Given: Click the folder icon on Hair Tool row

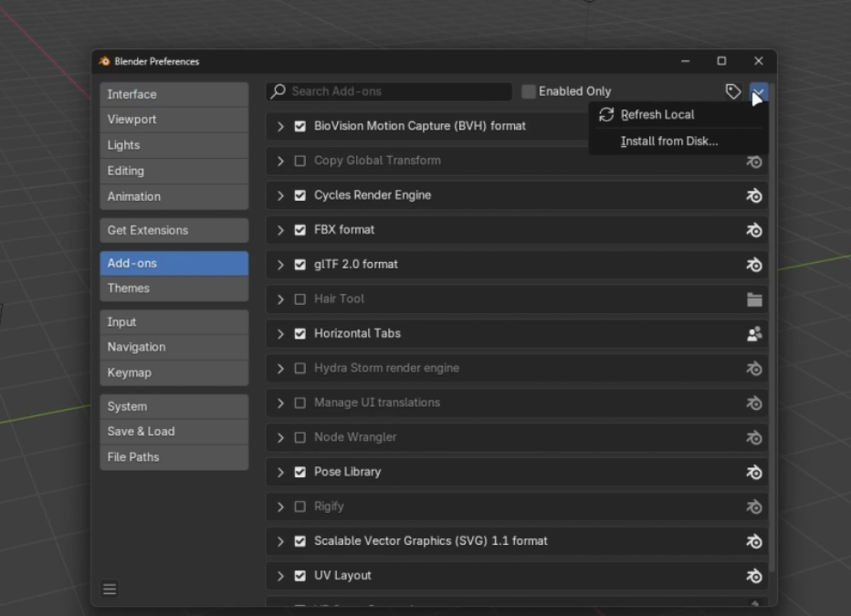Looking at the screenshot, I should pyautogui.click(x=754, y=299).
